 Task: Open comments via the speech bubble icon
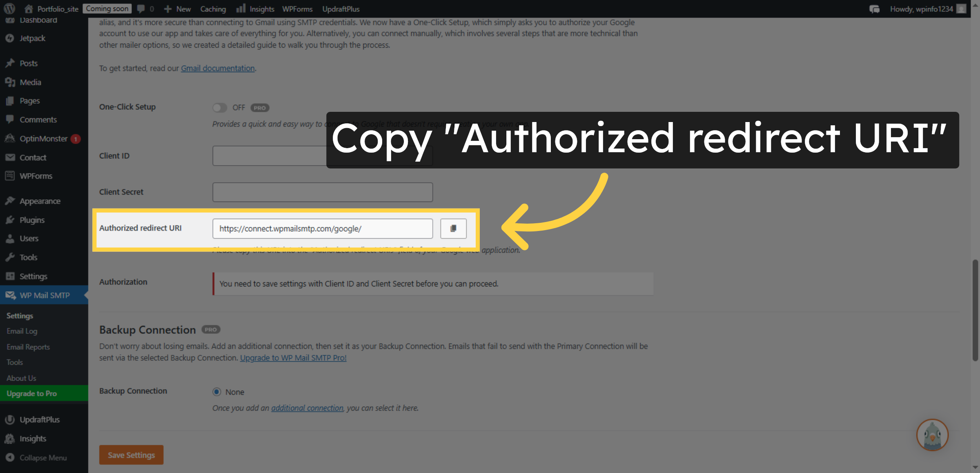pos(141,9)
